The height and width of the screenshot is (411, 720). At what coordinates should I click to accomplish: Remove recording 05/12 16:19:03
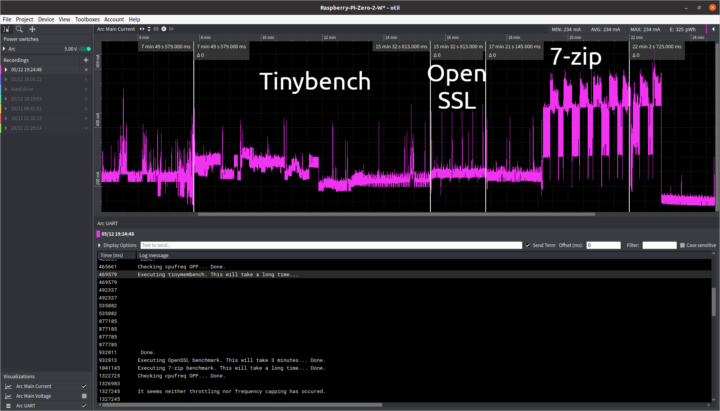(x=86, y=99)
